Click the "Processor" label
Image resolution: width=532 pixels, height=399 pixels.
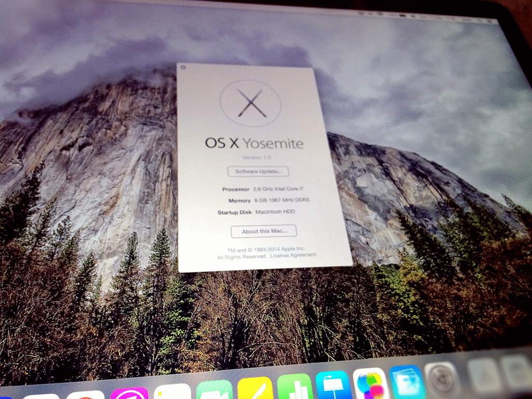pos(236,189)
